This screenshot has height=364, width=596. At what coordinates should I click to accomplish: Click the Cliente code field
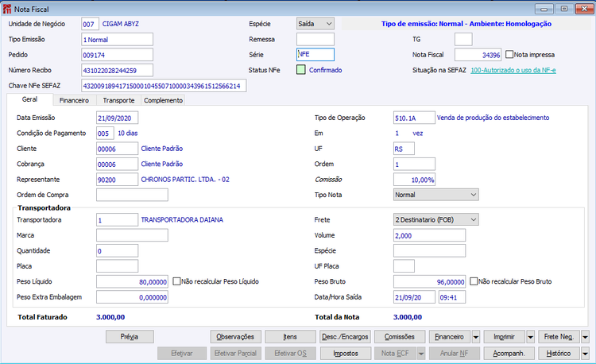pos(117,149)
